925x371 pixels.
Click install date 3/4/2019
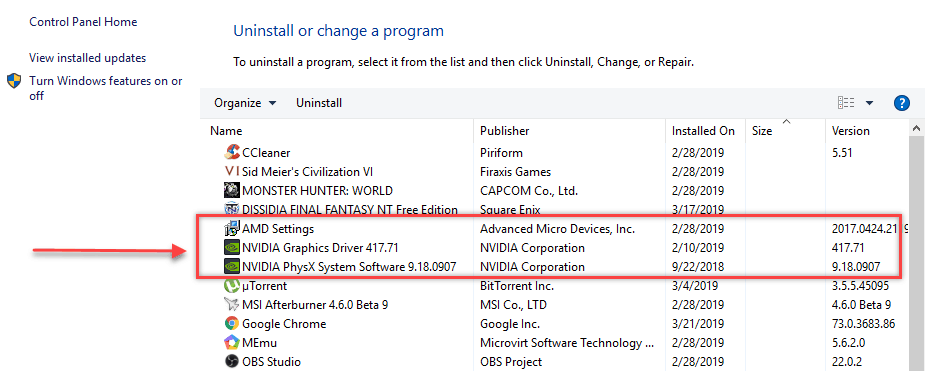coord(695,285)
